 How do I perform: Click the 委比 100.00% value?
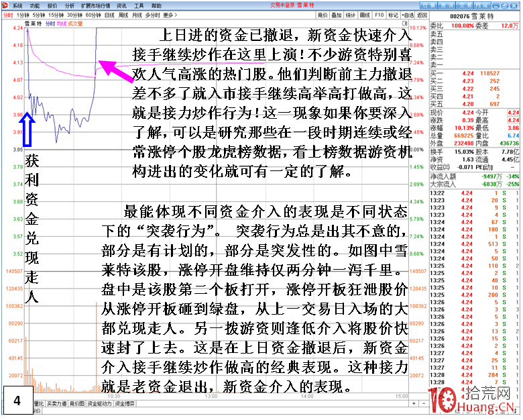pyautogui.click(x=462, y=25)
